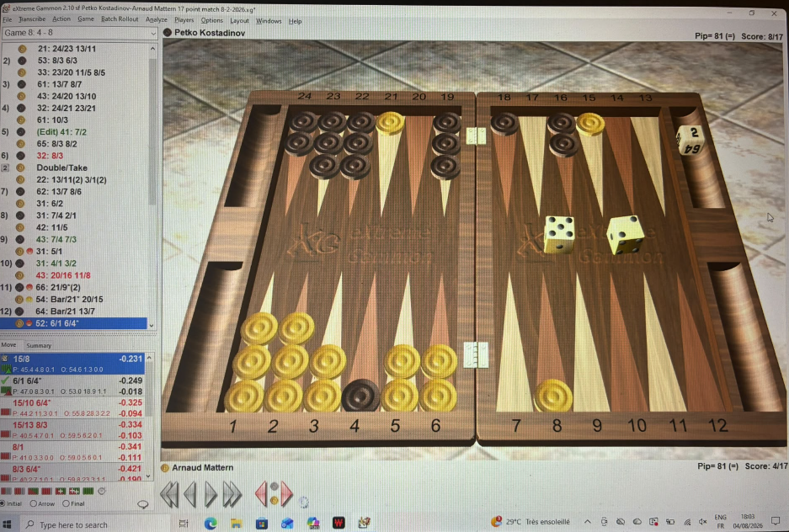This screenshot has height=532, width=789.
Task: Open Microsoft Edge from taskbar
Action: coord(211,524)
